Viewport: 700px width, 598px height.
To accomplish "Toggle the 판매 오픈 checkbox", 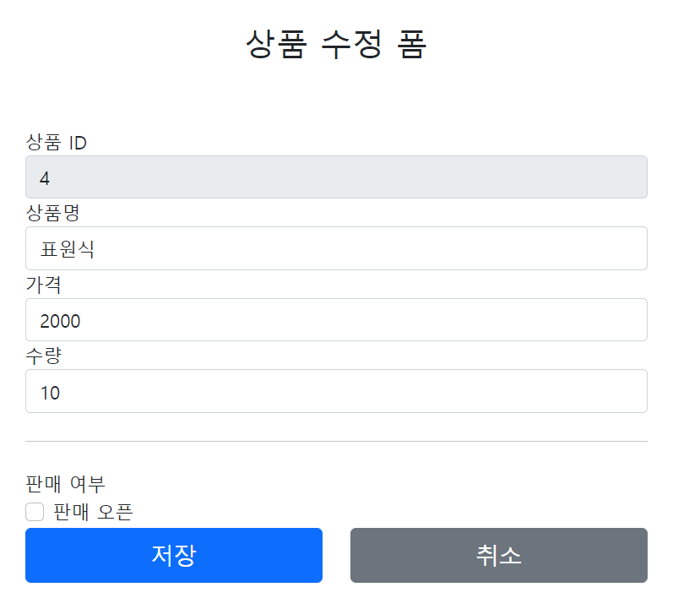I will [35, 512].
